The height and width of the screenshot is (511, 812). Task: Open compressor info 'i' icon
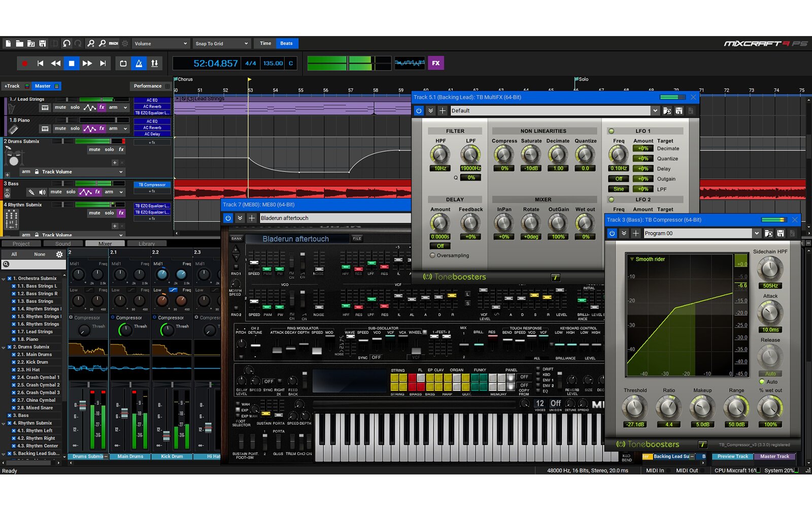[702, 445]
